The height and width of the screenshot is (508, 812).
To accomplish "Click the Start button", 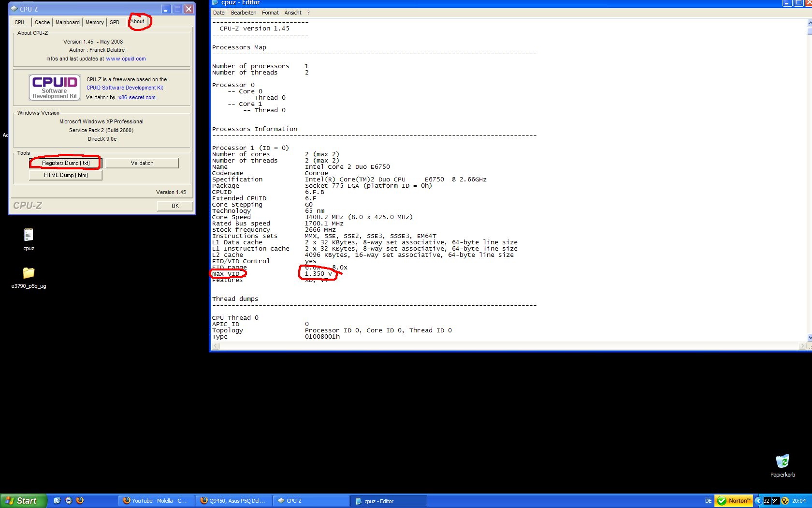I will (x=23, y=501).
